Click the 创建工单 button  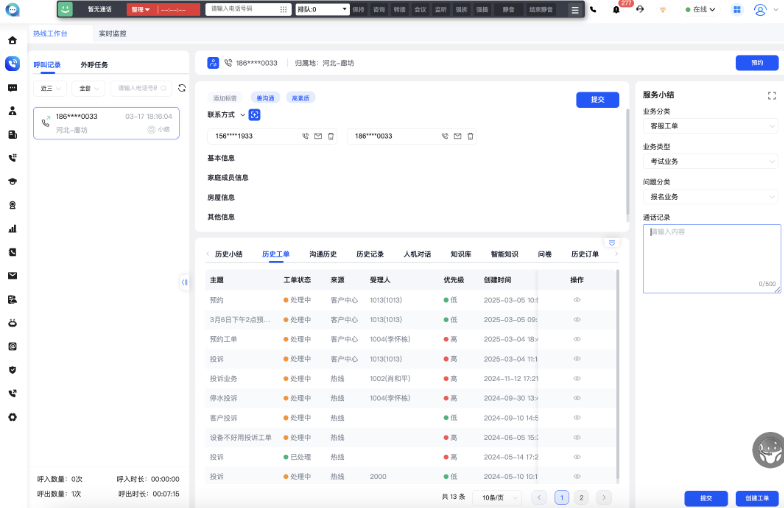pos(755,498)
